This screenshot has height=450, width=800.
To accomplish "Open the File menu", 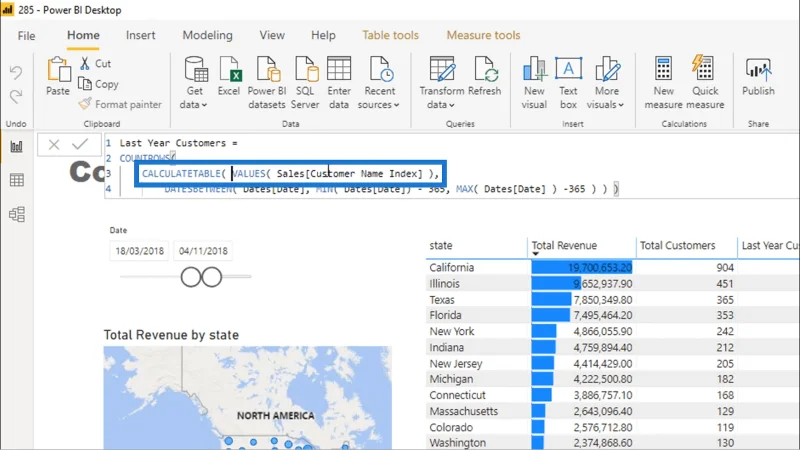I will [x=27, y=36].
